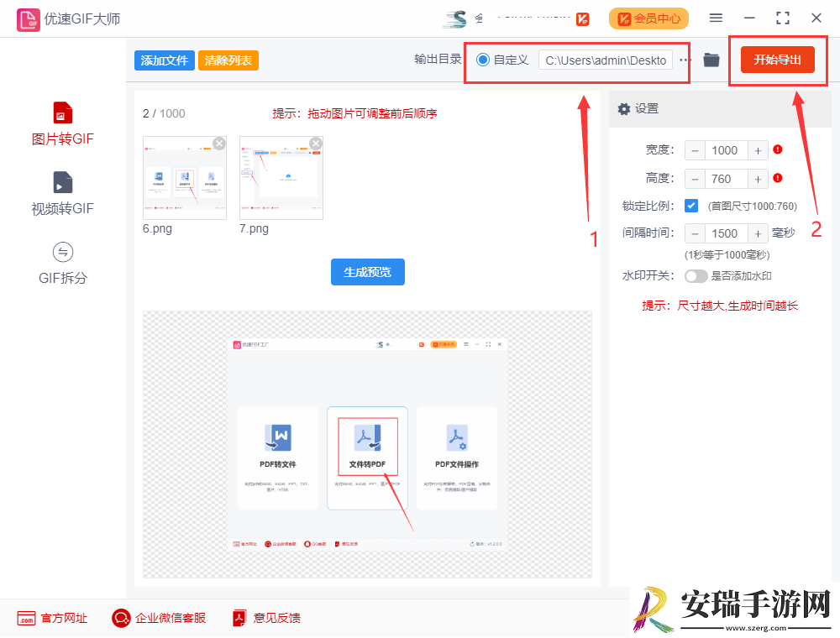Click the red warning icon beside 高度
840x638 pixels.
coord(778,178)
